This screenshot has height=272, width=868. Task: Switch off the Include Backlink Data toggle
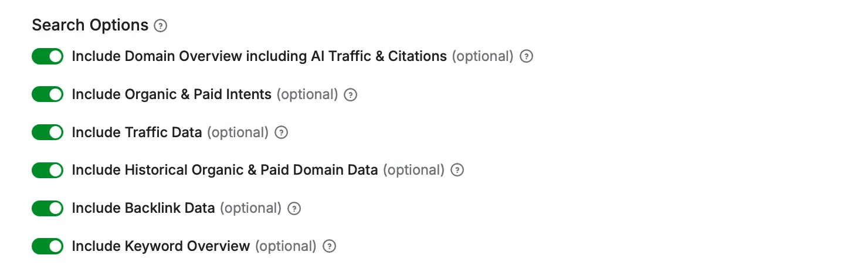[48, 208]
